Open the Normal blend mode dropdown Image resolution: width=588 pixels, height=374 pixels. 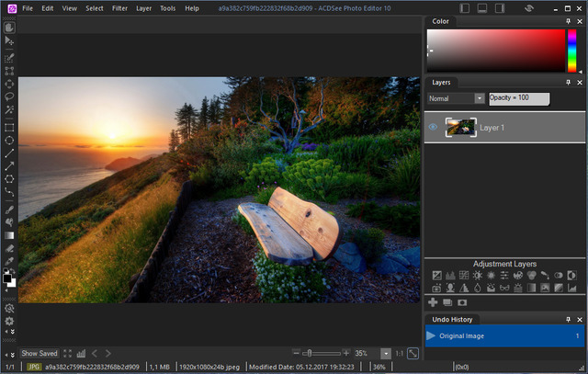pyautogui.click(x=480, y=98)
